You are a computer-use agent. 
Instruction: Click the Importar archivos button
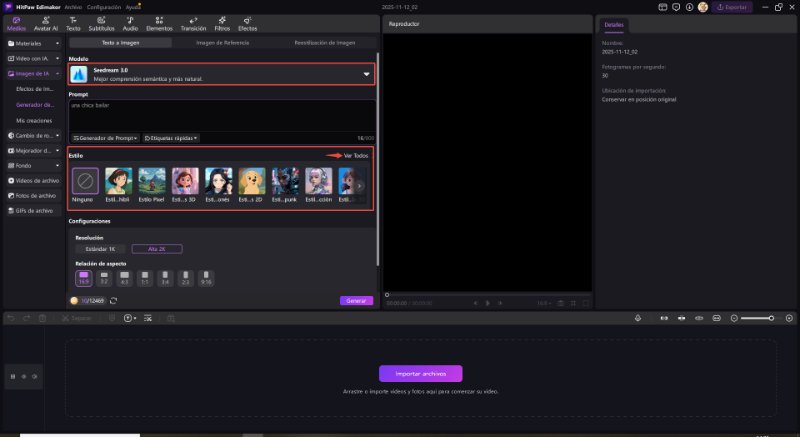[420, 373]
